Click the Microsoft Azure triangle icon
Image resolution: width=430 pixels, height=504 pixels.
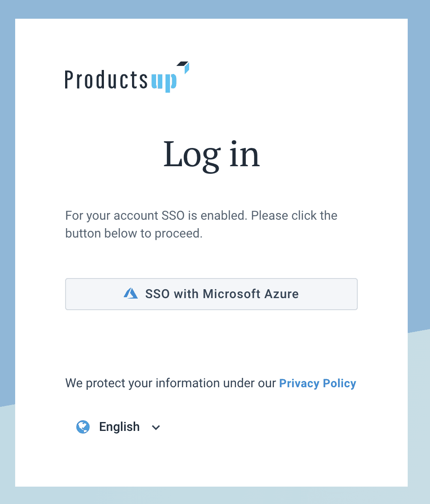coord(131,294)
